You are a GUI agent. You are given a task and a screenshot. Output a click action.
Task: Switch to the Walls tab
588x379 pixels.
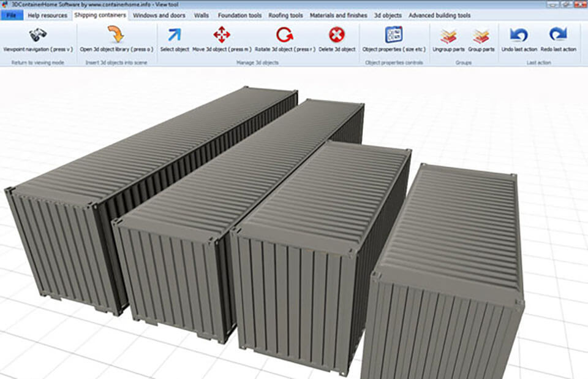pyautogui.click(x=203, y=15)
